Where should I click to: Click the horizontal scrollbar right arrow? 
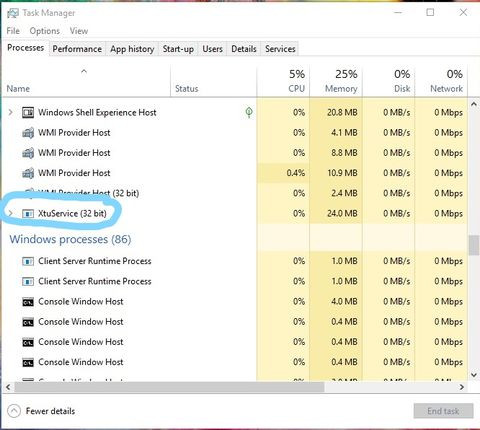462,387
